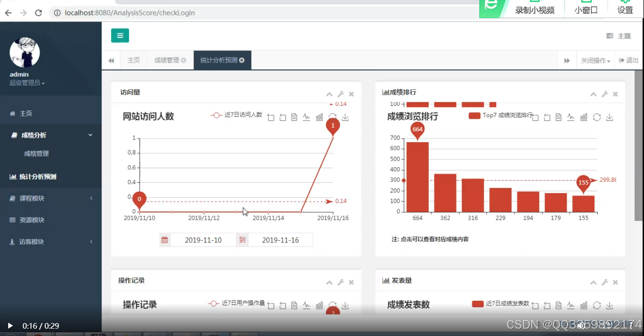Collapse the 发表量 panel with its chevron
The height and width of the screenshot is (336, 644).
tap(593, 282)
